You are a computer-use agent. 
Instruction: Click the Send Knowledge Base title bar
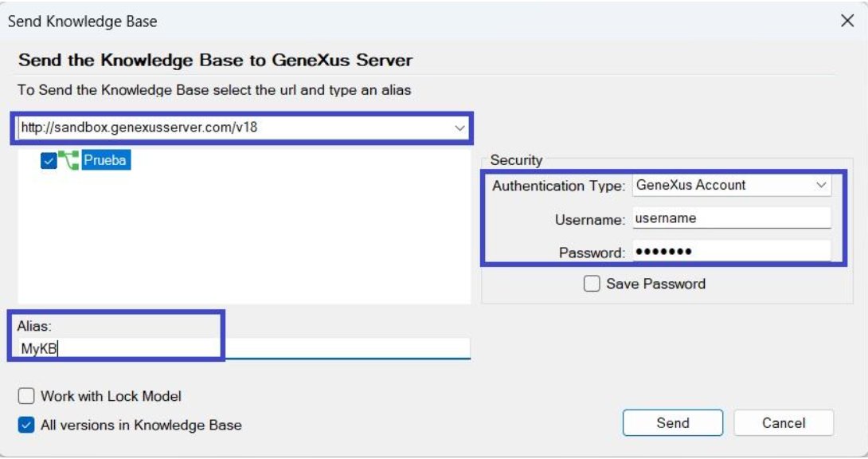pyautogui.click(x=398, y=22)
